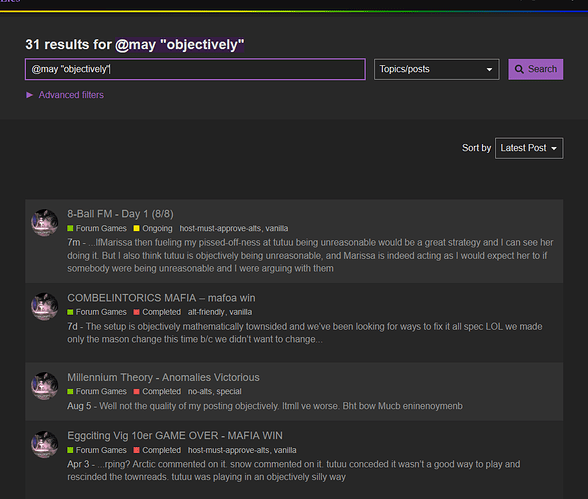Click alt-friendly tag on COMBELINTORICS result
This screenshot has width=588, height=499.
pos(206,312)
